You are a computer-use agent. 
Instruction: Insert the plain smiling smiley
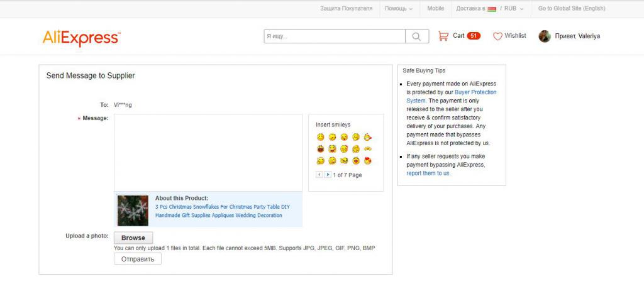click(320, 137)
